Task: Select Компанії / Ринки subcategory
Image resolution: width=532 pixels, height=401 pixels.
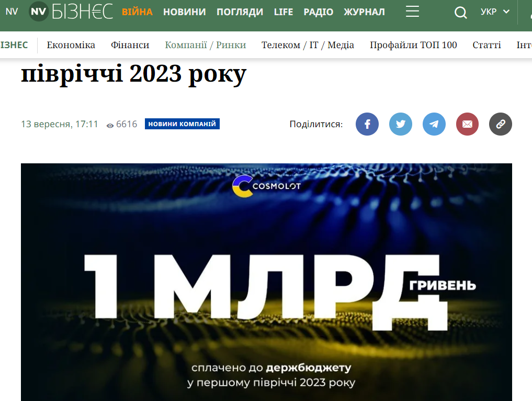Action: tap(205, 45)
